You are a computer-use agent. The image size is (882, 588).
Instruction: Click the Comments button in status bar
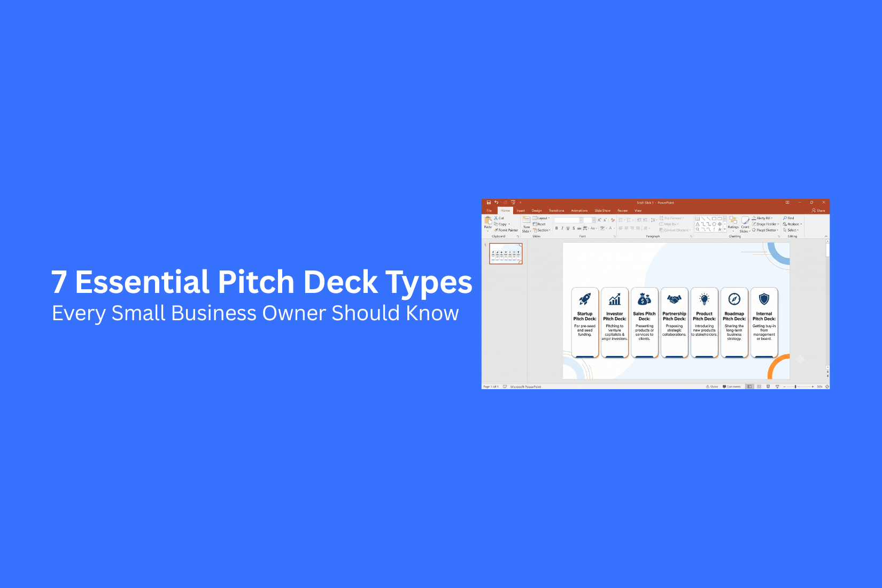point(732,386)
